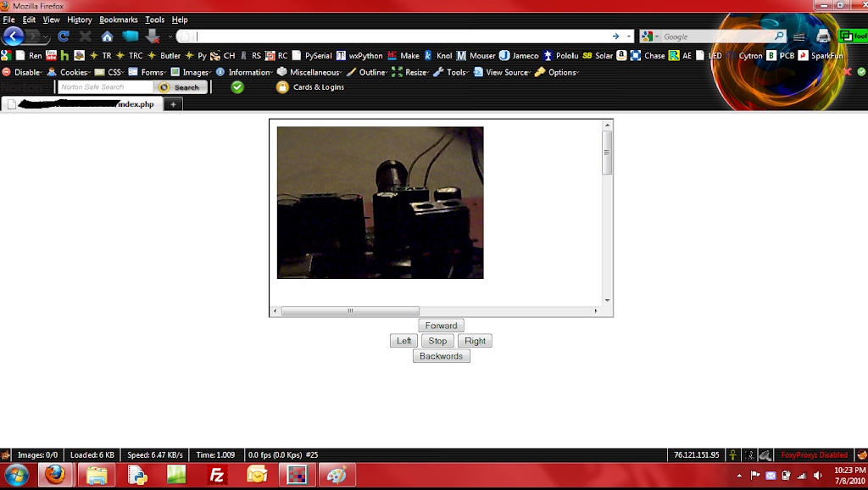868x490 pixels.
Task: Expand the Forms dropdown menu
Action: [x=147, y=72]
